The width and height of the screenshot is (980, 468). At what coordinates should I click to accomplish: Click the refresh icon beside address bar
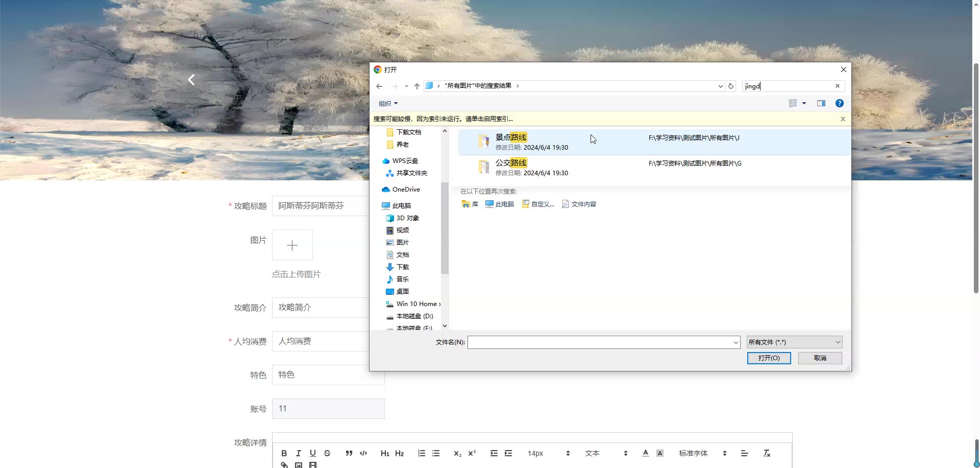tap(731, 86)
